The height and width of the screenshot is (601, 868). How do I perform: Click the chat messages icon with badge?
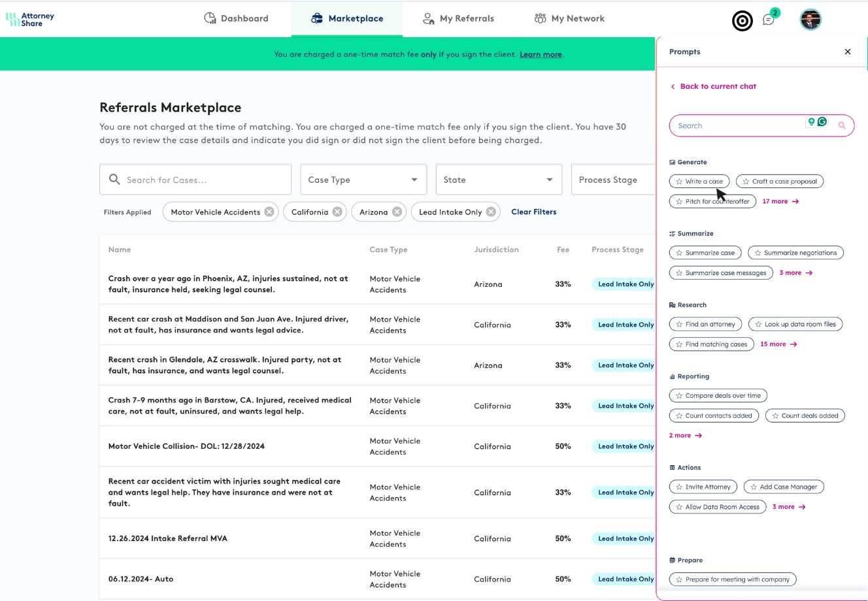coord(769,20)
